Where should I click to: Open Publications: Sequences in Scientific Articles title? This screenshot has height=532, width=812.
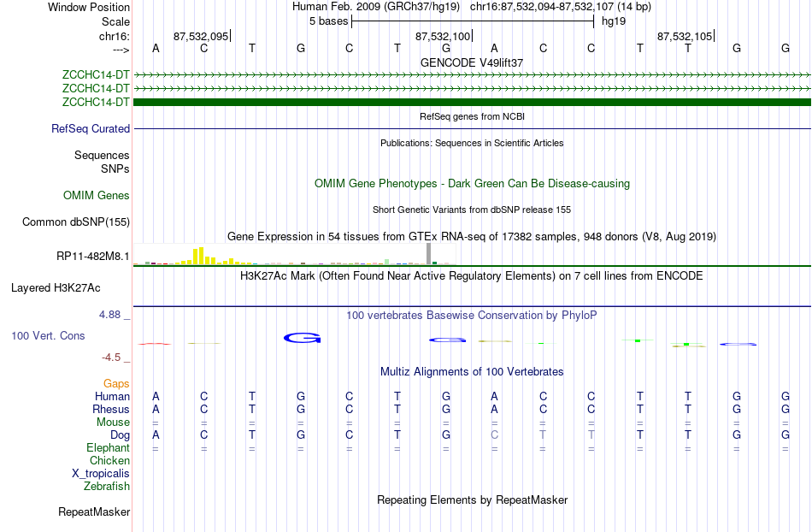pos(472,143)
